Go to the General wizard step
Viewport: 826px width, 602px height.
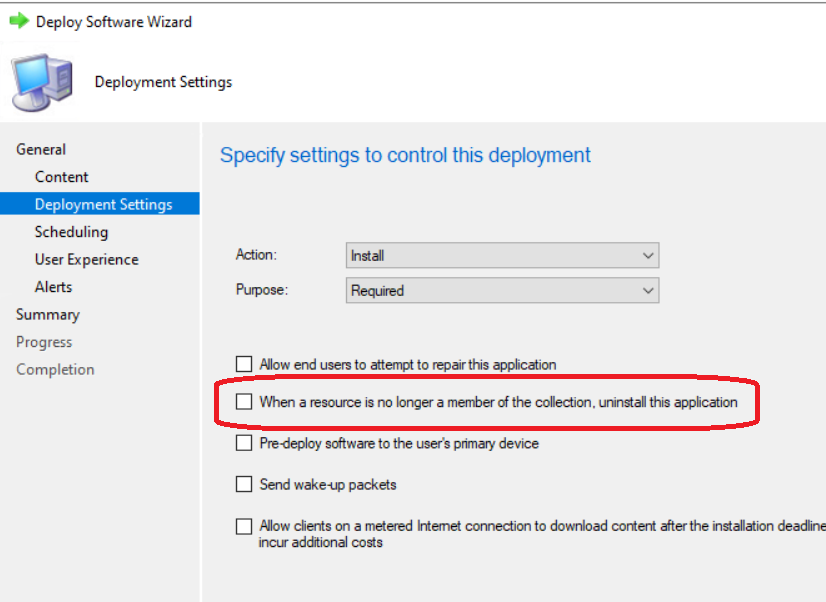[x=41, y=149]
